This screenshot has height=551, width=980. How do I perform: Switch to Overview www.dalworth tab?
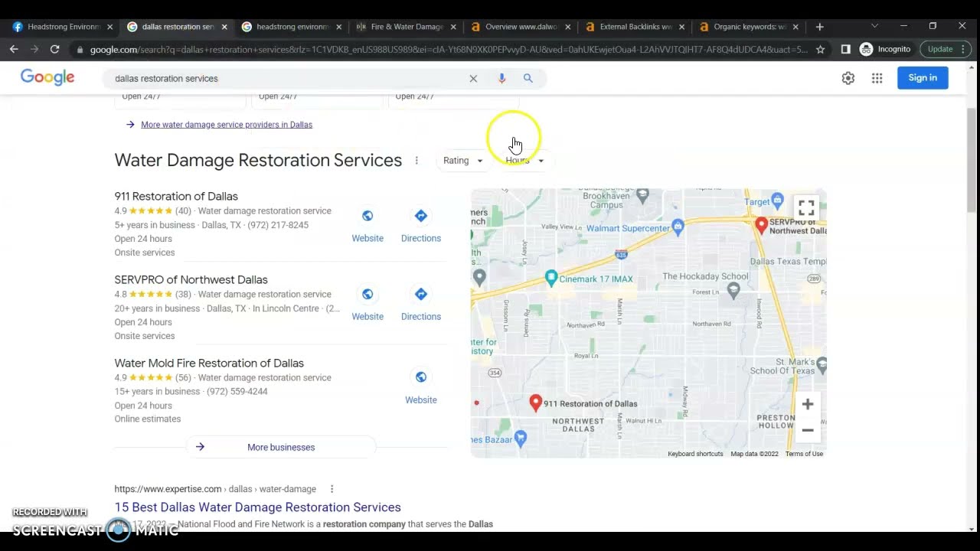pyautogui.click(x=521, y=27)
